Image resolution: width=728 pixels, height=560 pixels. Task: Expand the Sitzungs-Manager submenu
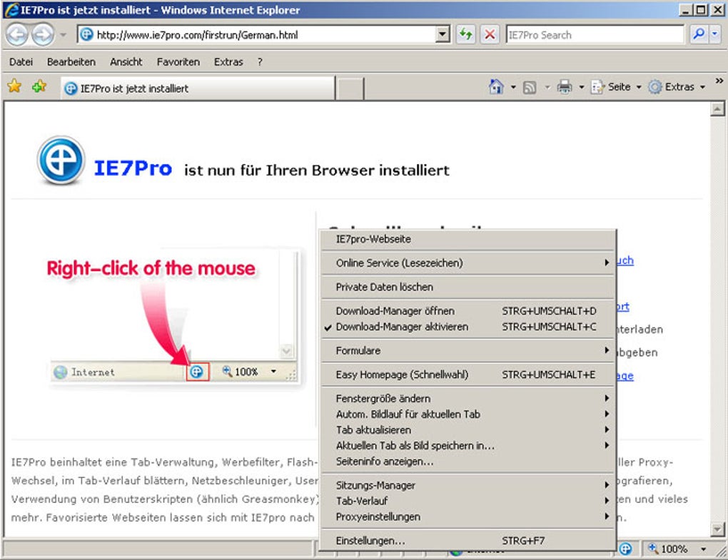468,485
